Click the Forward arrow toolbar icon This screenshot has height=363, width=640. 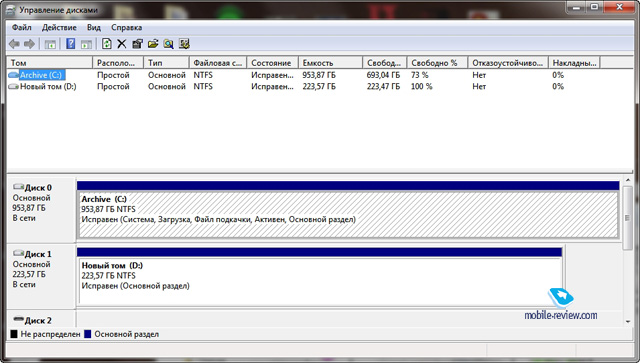29,44
